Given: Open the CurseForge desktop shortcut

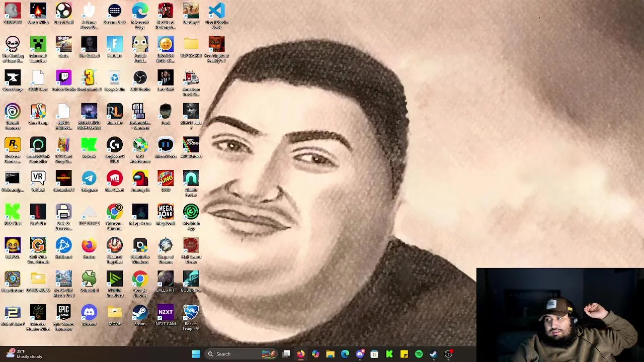Looking at the screenshot, I should pyautogui.click(x=13, y=81).
